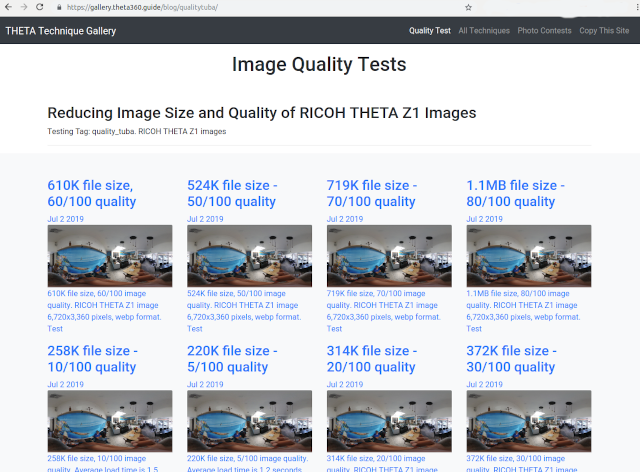The image size is (640, 472).
Task: Click Jul 2 2019 date under 372K title
Action: tap(484, 384)
